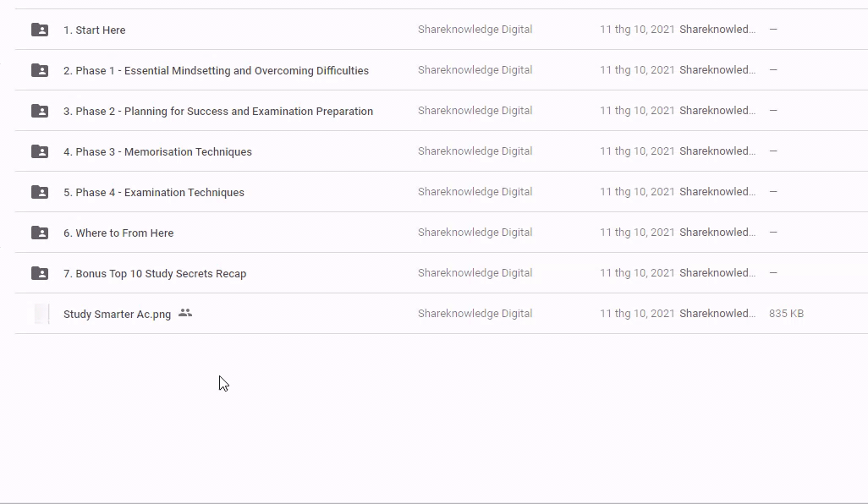The height and width of the screenshot is (504, 868).
Task: Select the folder icon next to Phase 2 Planning
Action: pyautogui.click(x=40, y=111)
